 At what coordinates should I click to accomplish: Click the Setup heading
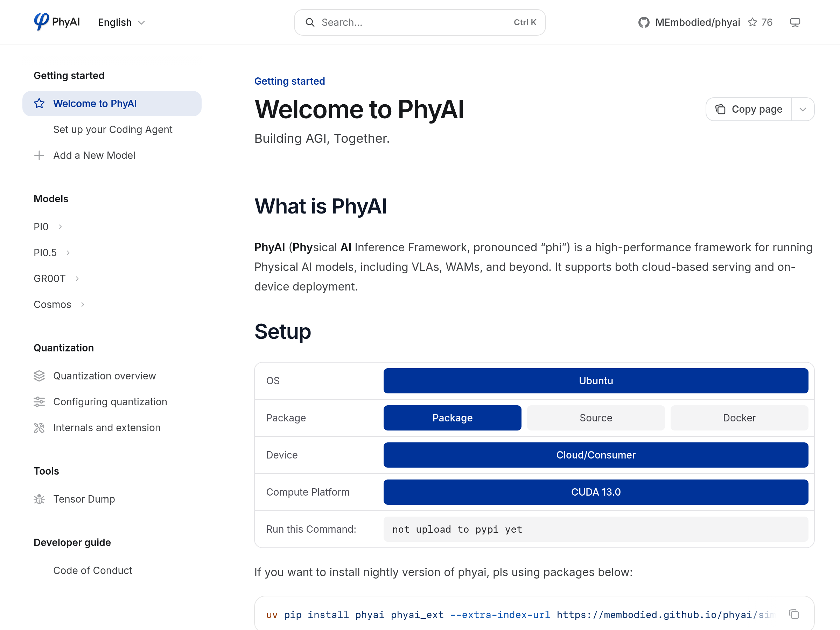[x=282, y=331]
